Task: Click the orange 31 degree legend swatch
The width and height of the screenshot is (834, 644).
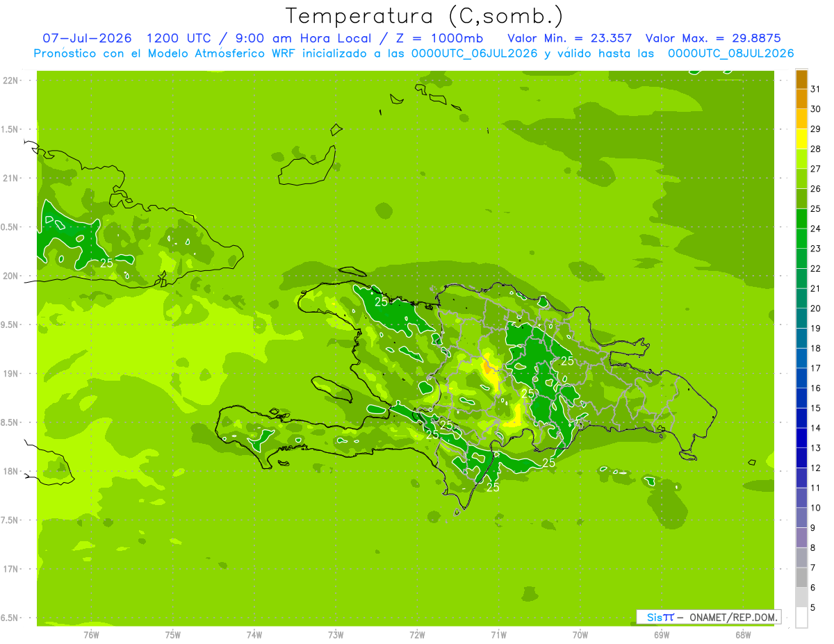Action: pyautogui.click(x=801, y=79)
